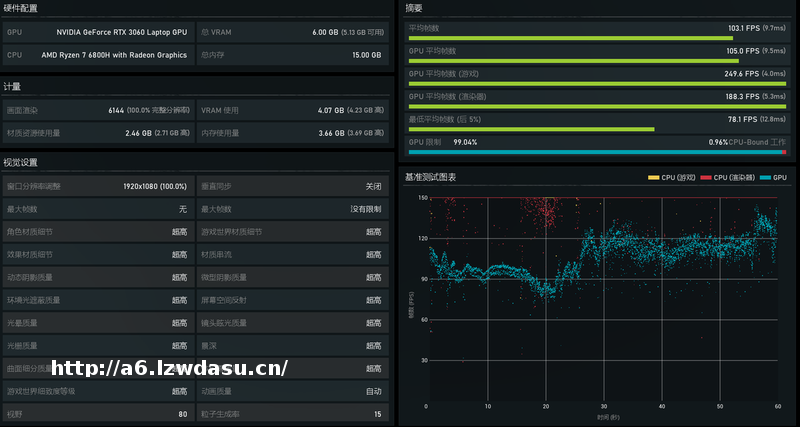This screenshot has height=427, width=800.
Task: Click the yellow CPU (游戏) legend swatch
Action: click(x=653, y=177)
